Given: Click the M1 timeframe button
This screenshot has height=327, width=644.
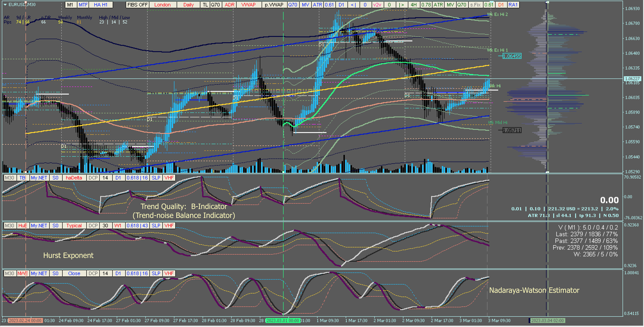Looking at the screenshot, I should coord(70,4).
